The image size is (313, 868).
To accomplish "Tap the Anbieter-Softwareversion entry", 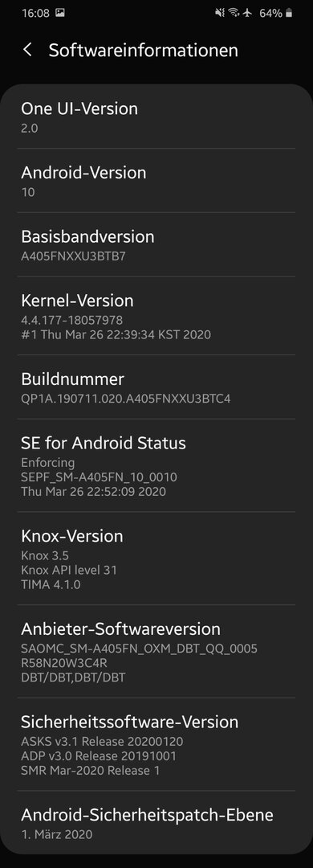I will pos(156,652).
